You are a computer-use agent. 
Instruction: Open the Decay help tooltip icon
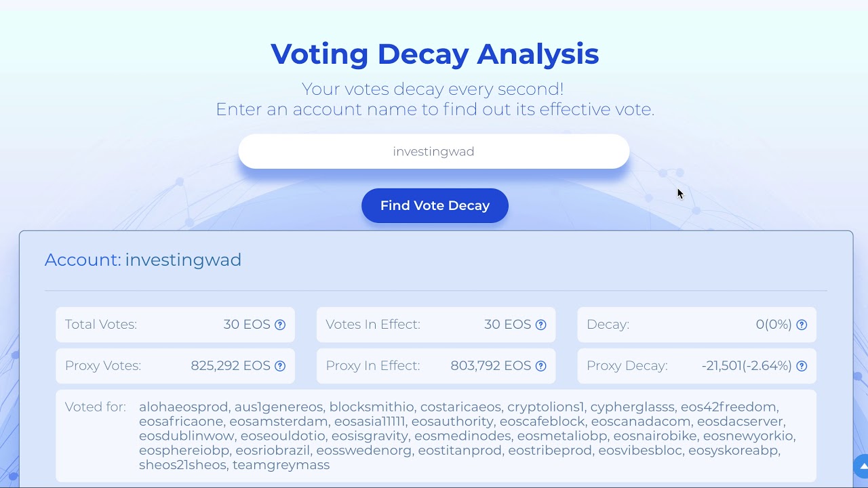point(802,325)
